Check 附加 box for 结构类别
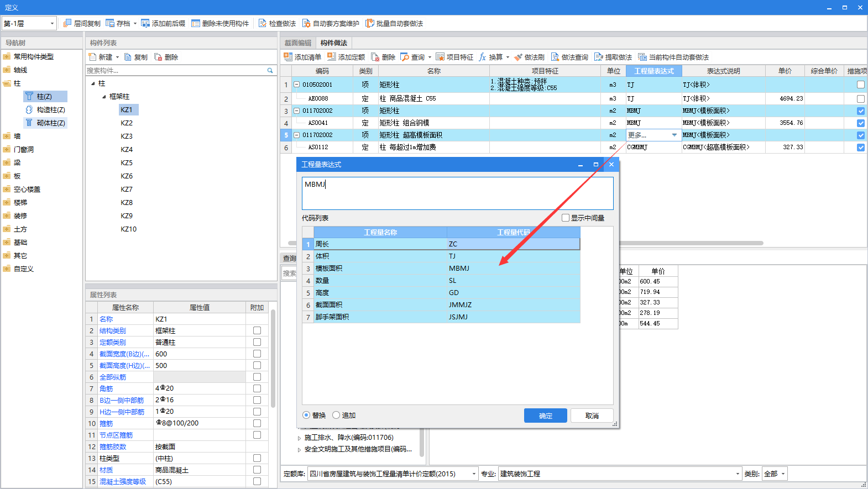Screen dimensions: 868x489 pos(257,330)
